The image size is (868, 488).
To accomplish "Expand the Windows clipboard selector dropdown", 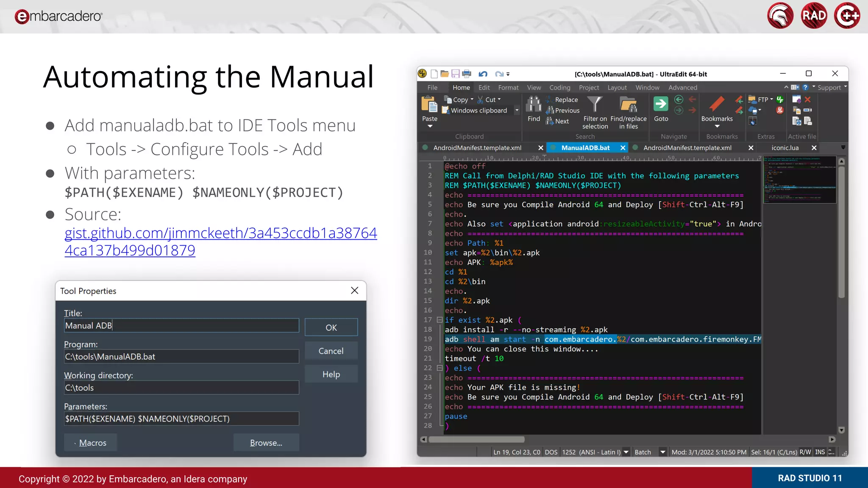I will point(517,111).
